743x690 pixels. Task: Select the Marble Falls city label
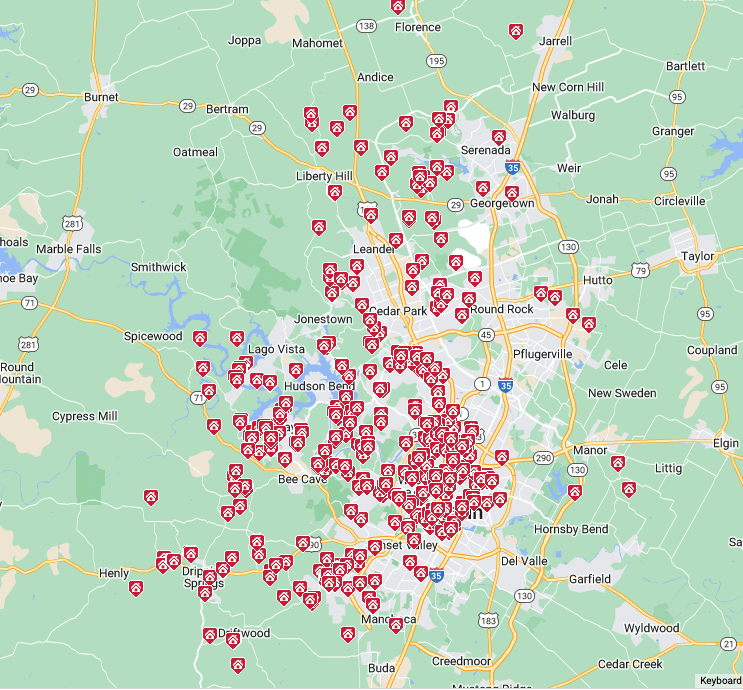pos(69,249)
